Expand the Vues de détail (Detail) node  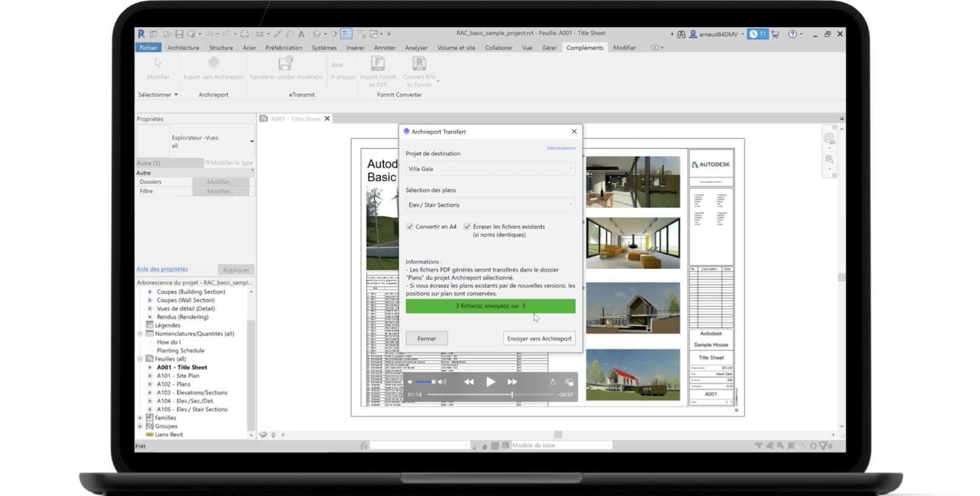(150, 308)
